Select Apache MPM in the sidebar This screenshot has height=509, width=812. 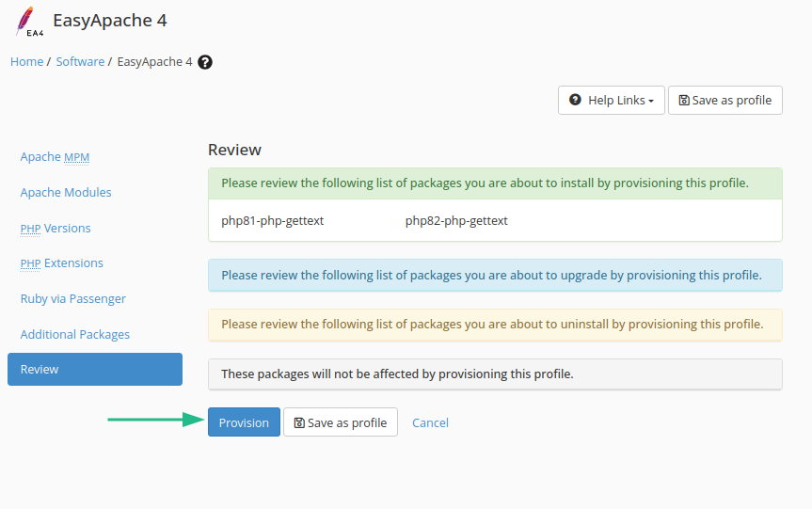55,157
